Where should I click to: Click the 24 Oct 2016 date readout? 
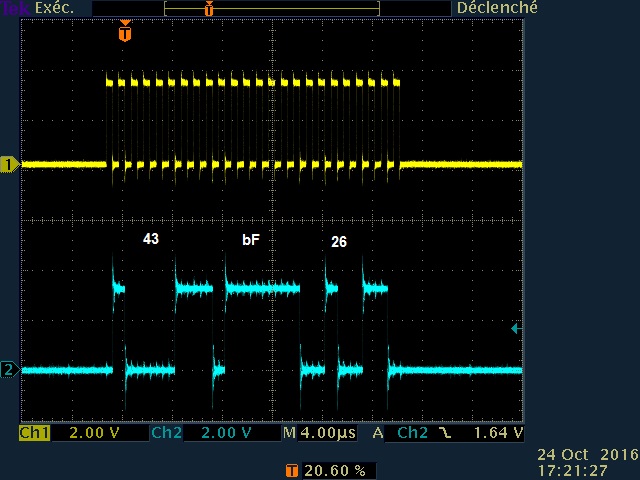click(x=588, y=455)
